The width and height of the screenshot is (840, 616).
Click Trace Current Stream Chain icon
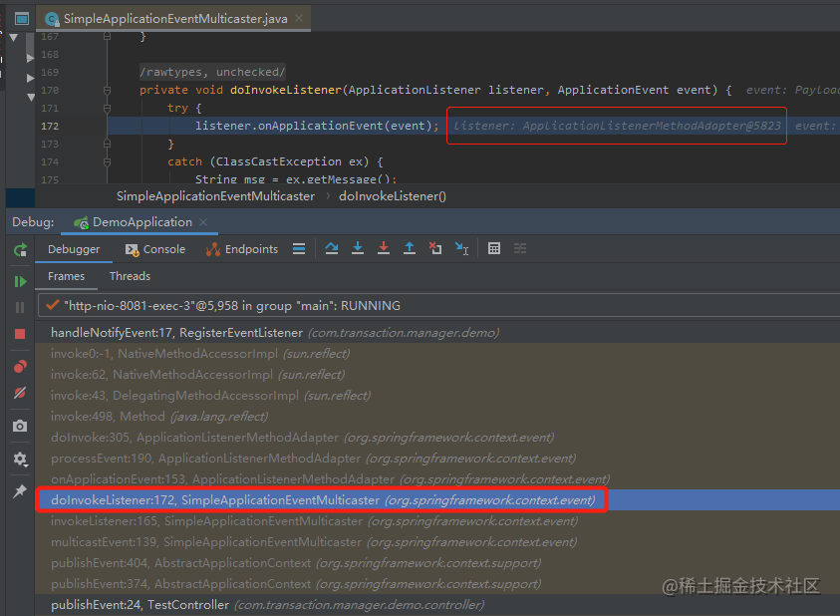pos(520,248)
